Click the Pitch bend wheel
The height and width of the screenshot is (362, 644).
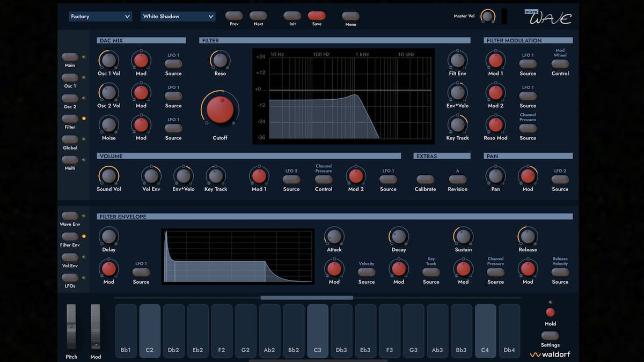71,327
